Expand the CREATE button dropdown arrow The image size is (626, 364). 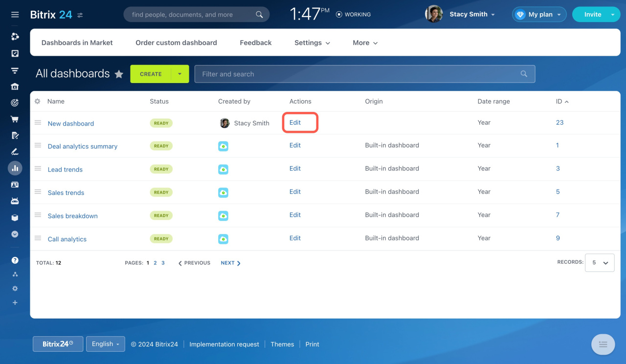(x=179, y=74)
